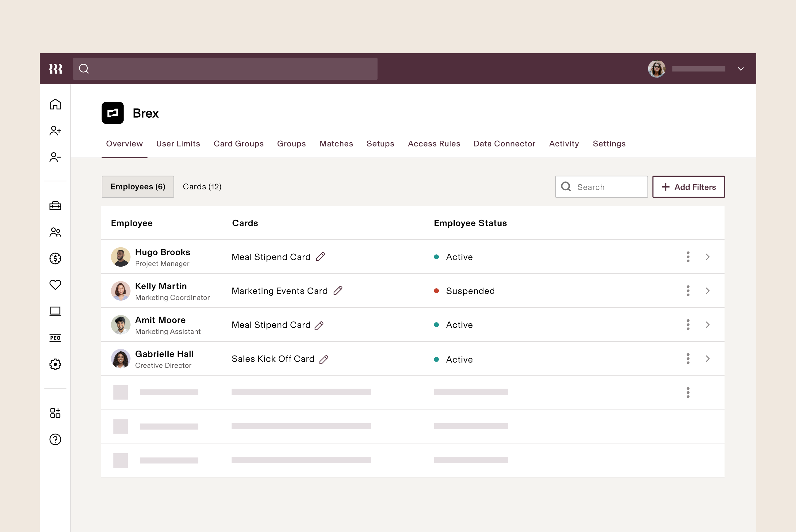Click the help question mark icon
796x532 pixels.
point(55,439)
